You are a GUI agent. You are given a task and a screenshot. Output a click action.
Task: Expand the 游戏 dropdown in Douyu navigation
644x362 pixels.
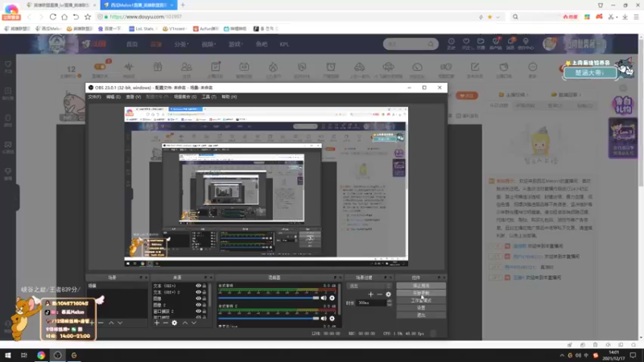235,44
